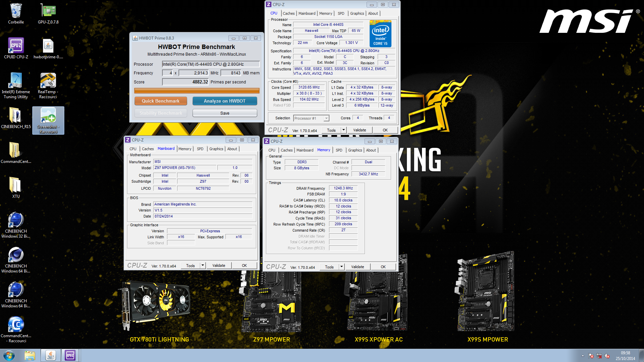The image size is (644, 362).
Task: Switch to the CPU-Z taskbar button
Action: 70,355
